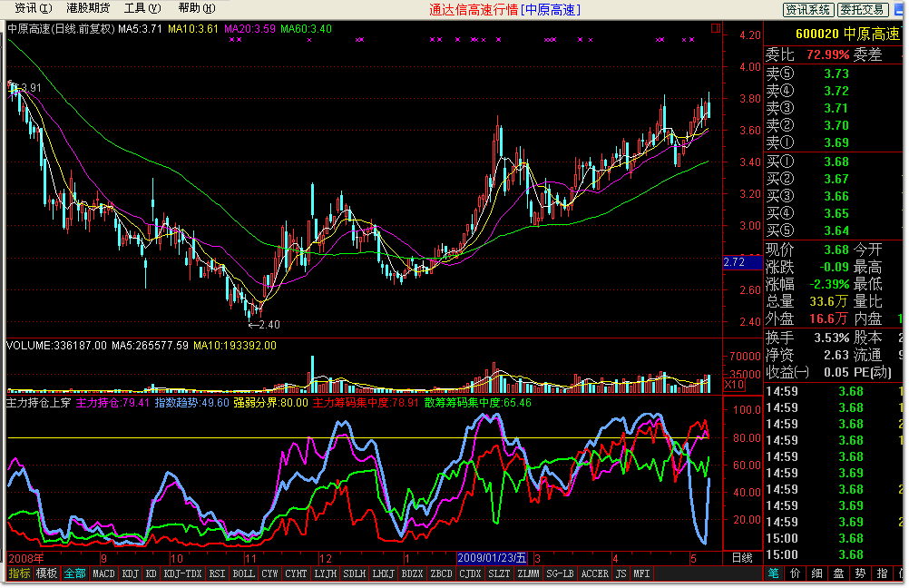
Task: Switch to the MACD indicator tab
Action: [x=103, y=573]
